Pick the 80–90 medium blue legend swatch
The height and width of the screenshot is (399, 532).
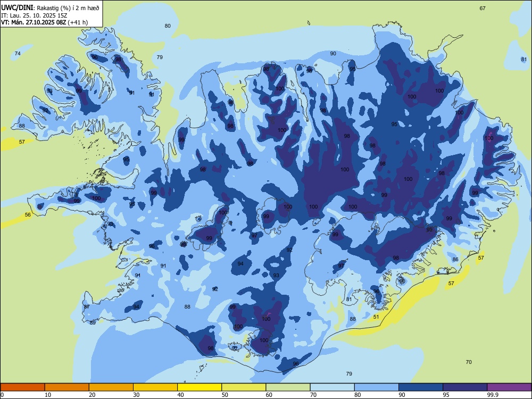point(377,387)
